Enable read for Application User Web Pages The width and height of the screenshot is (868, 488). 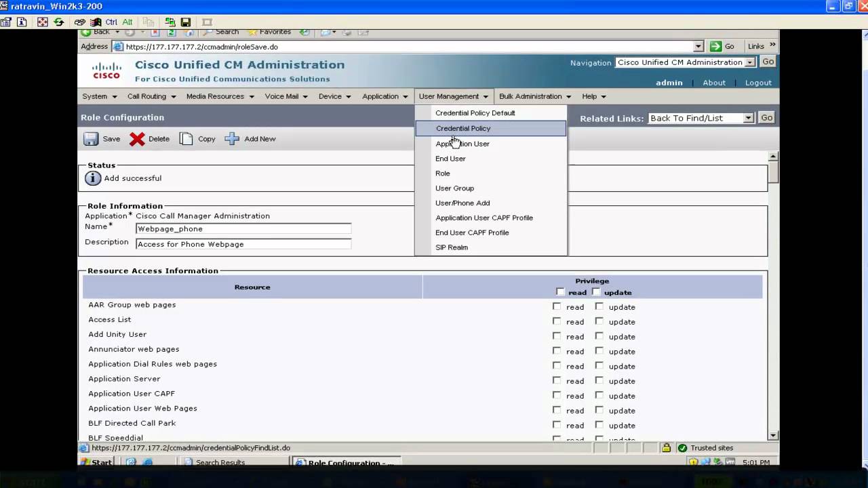tap(557, 410)
